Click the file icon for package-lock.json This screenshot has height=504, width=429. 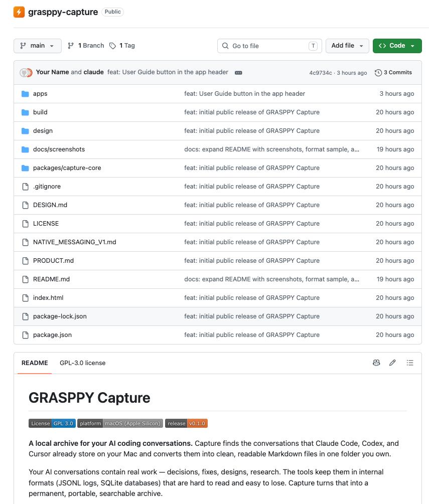(25, 316)
